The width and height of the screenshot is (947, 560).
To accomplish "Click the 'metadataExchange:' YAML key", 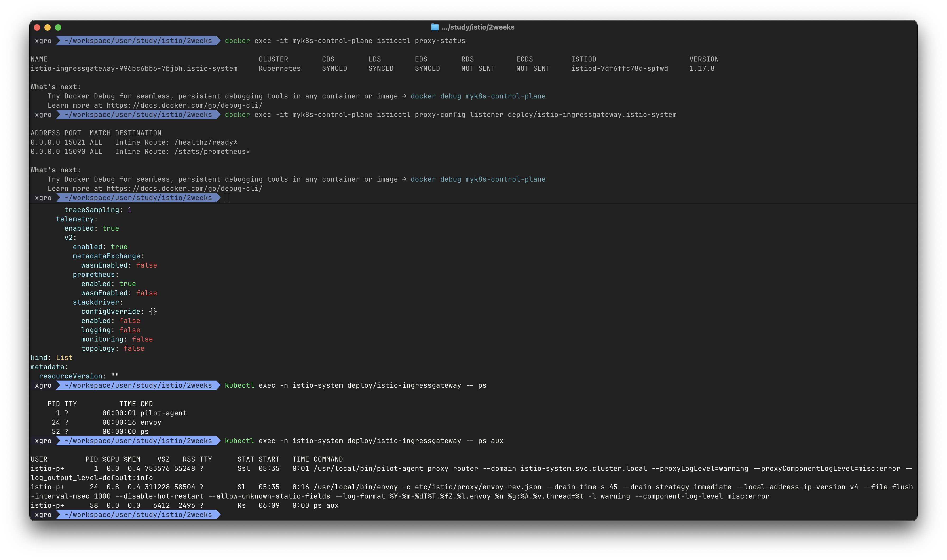I will tap(109, 256).
